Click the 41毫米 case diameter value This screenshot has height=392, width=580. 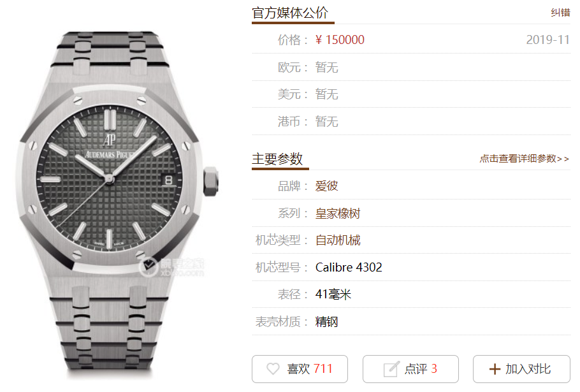click(x=333, y=294)
